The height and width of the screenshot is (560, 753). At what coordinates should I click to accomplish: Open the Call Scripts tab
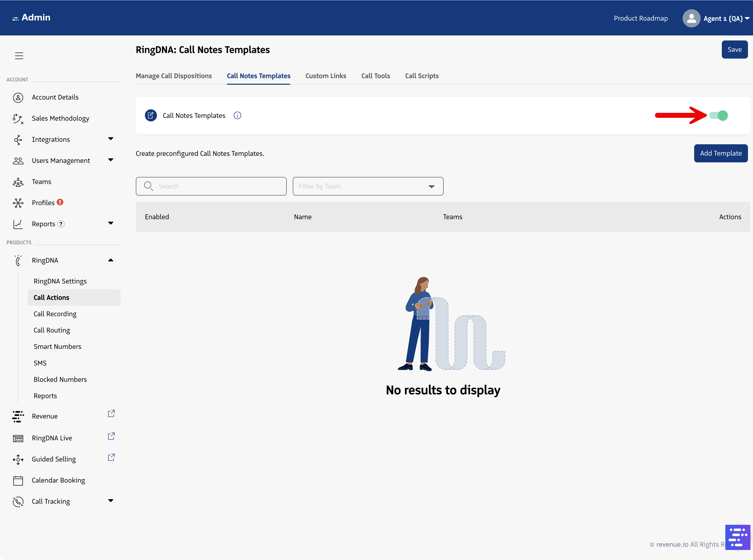point(422,76)
